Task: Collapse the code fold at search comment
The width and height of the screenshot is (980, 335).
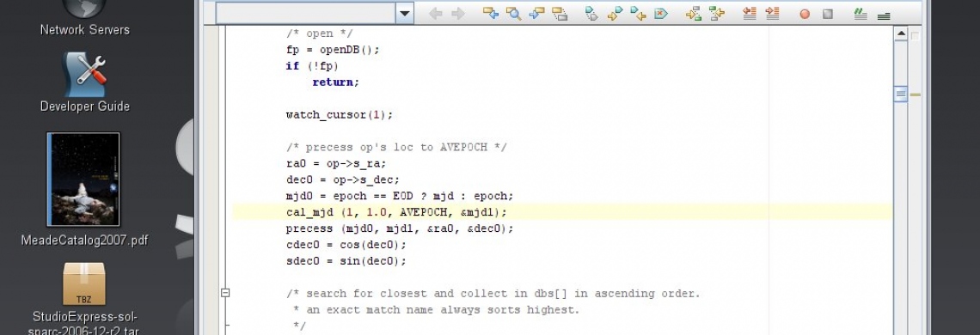Action: pos(225,293)
